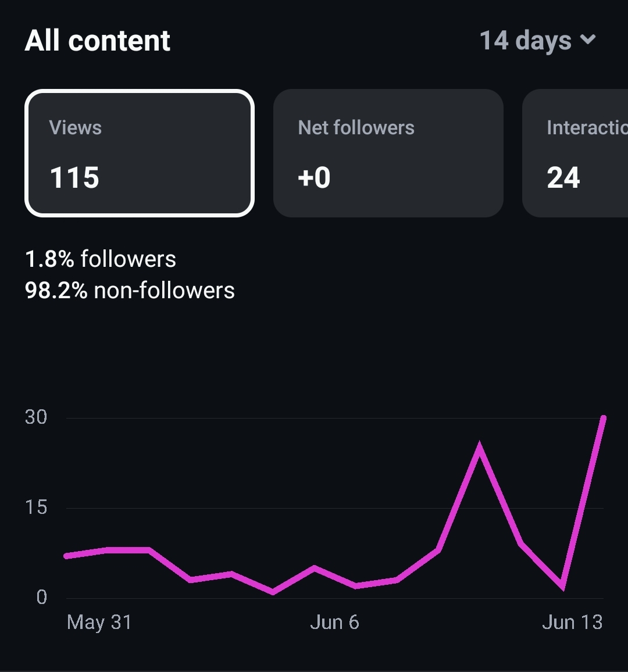628x672 pixels.
Task: Select the Views metric card
Action: pyautogui.click(x=140, y=153)
